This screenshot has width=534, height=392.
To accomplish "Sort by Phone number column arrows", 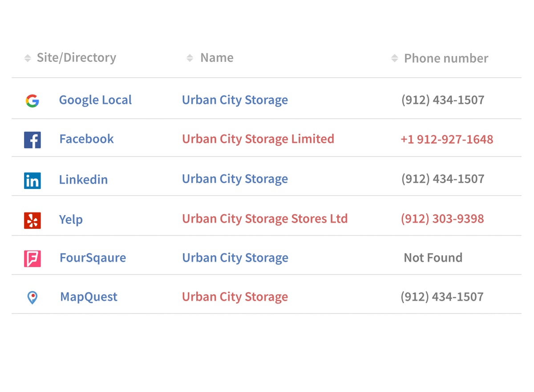I will [394, 59].
